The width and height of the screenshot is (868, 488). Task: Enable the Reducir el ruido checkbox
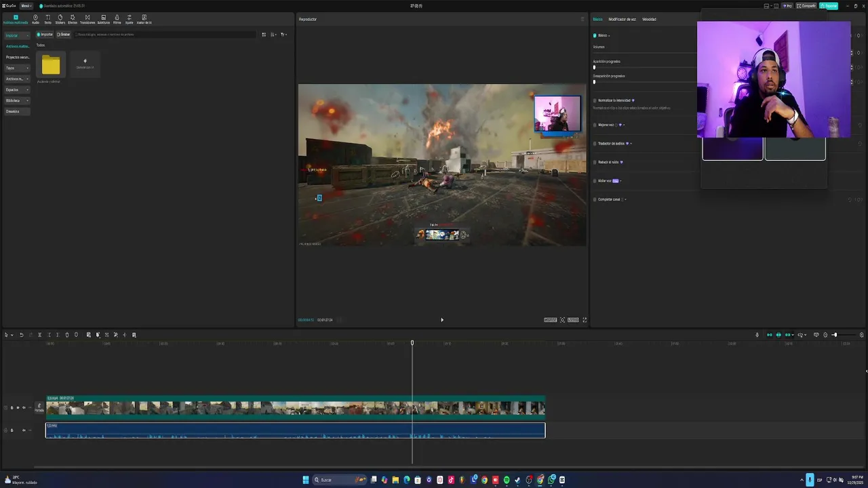click(x=595, y=162)
